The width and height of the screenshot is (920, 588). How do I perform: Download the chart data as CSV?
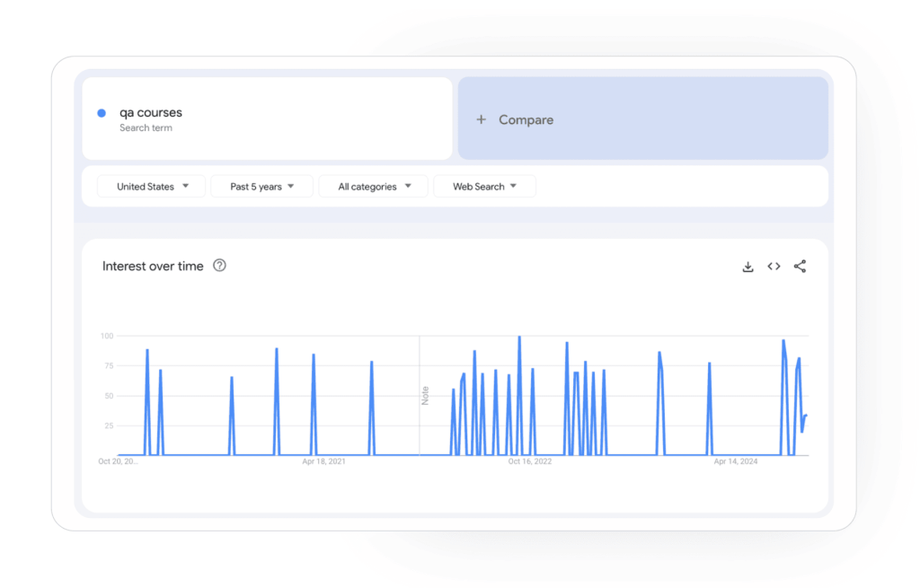[747, 267]
